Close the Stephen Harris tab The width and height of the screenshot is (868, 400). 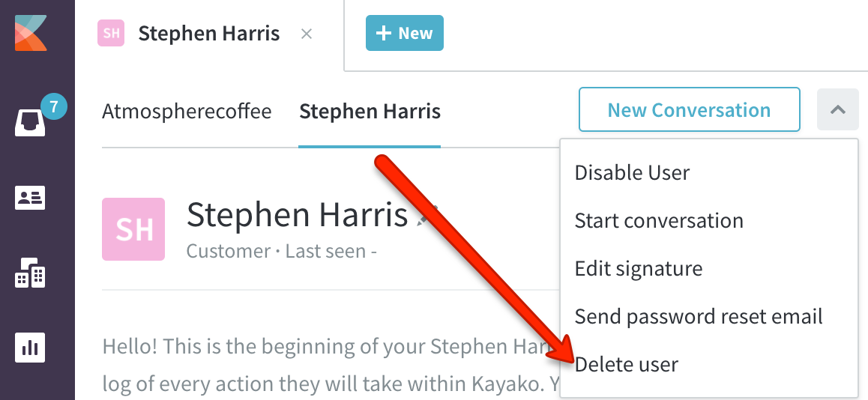coord(306,34)
